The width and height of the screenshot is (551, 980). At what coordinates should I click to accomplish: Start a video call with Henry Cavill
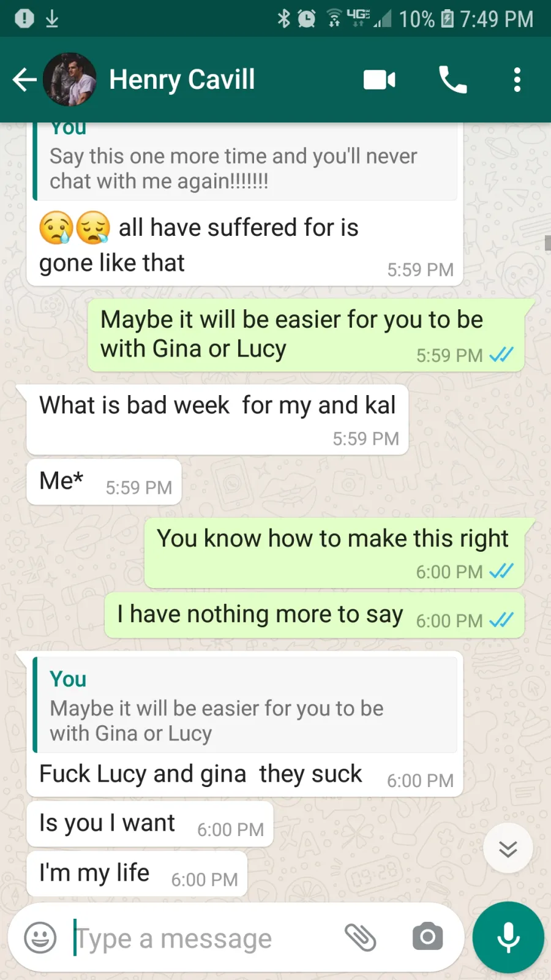380,80
